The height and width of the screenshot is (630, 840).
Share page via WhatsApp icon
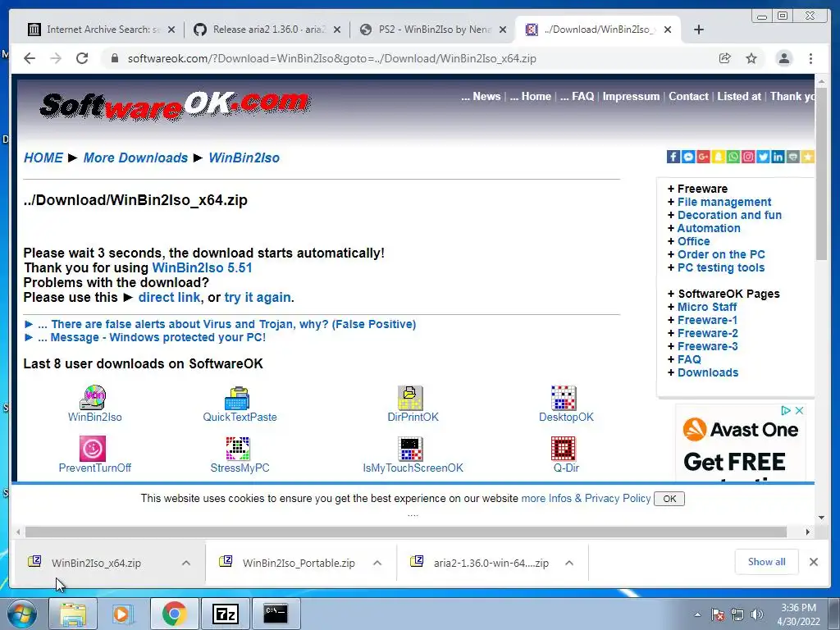coord(733,157)
